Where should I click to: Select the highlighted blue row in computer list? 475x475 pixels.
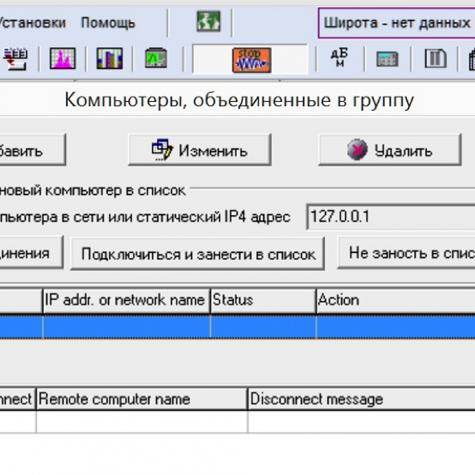point(237,327)
